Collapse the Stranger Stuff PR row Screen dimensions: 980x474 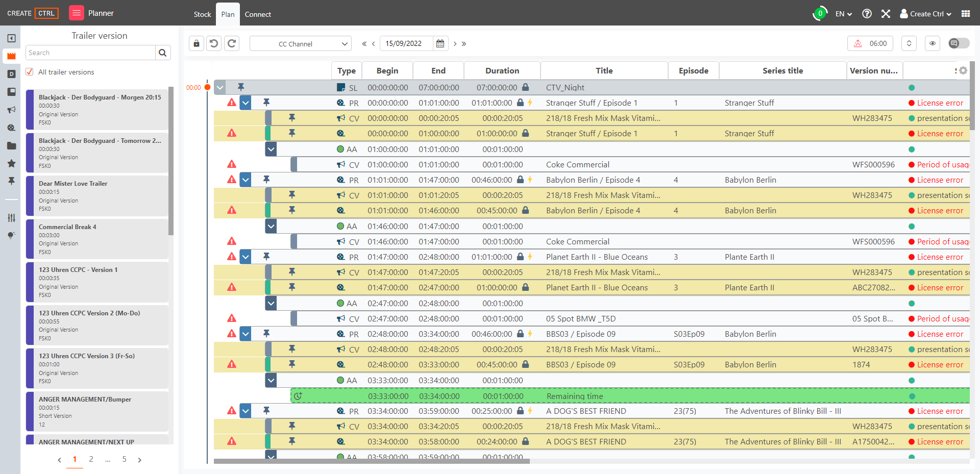246,103
